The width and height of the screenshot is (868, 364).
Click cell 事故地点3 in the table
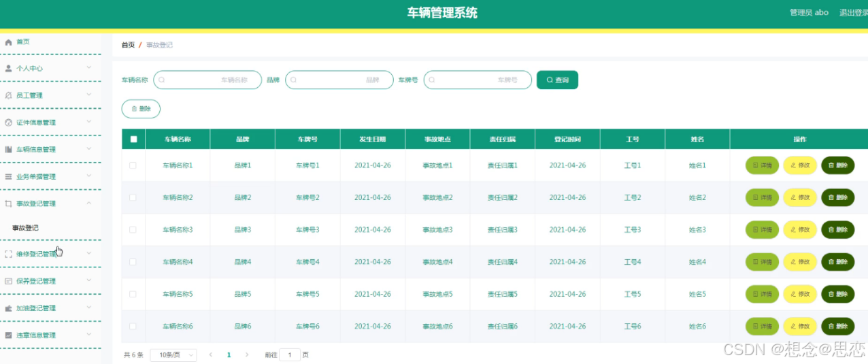point(437,230)
